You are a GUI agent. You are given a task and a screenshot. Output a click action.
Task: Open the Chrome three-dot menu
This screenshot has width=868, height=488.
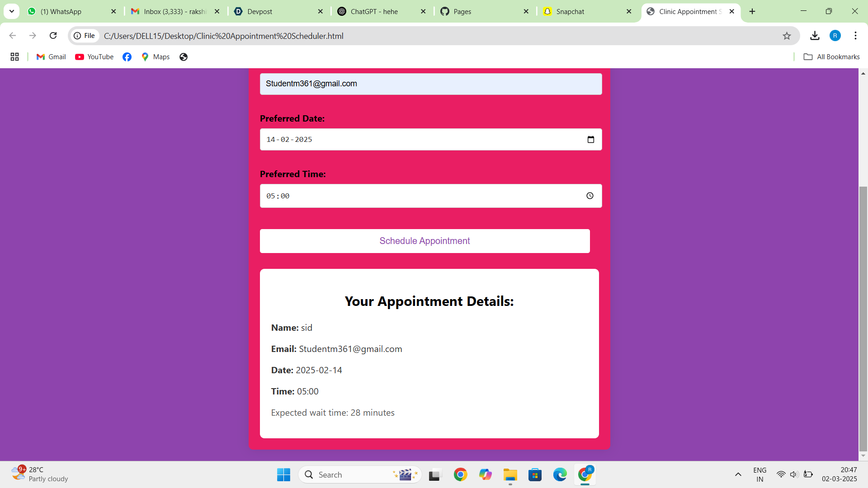tap(855, 35)
